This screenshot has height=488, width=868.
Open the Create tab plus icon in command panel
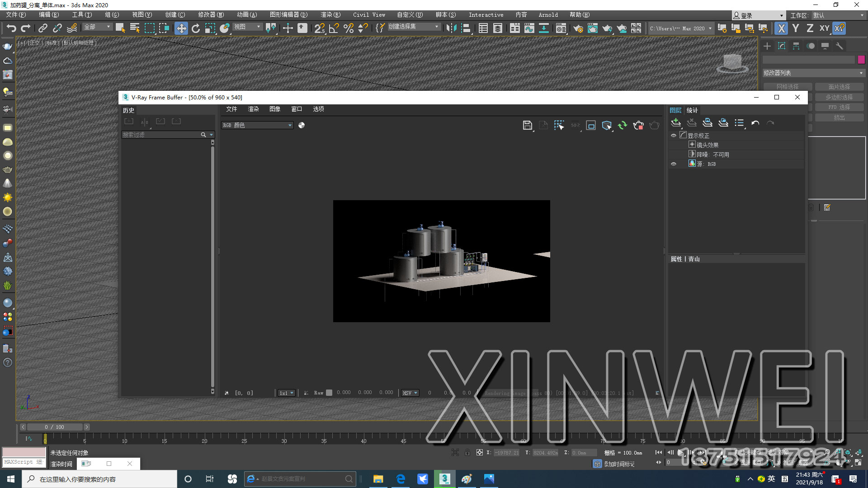767,46
